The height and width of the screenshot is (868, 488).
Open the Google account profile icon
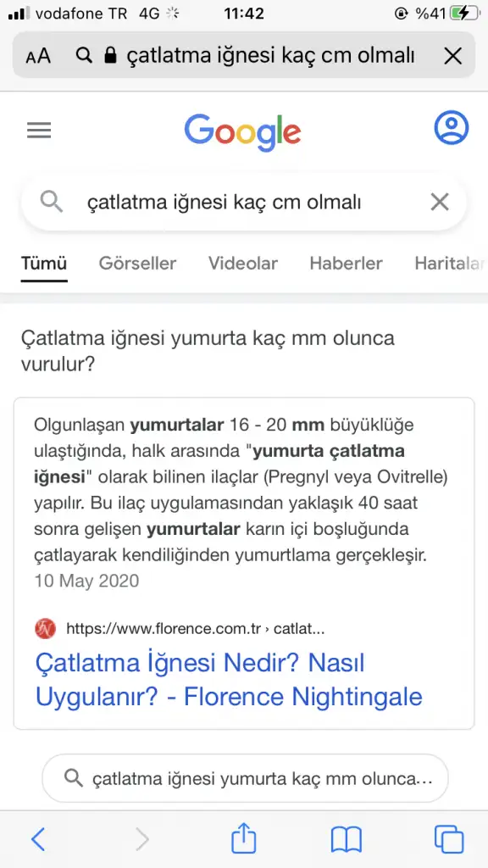[x=451, y=128]
